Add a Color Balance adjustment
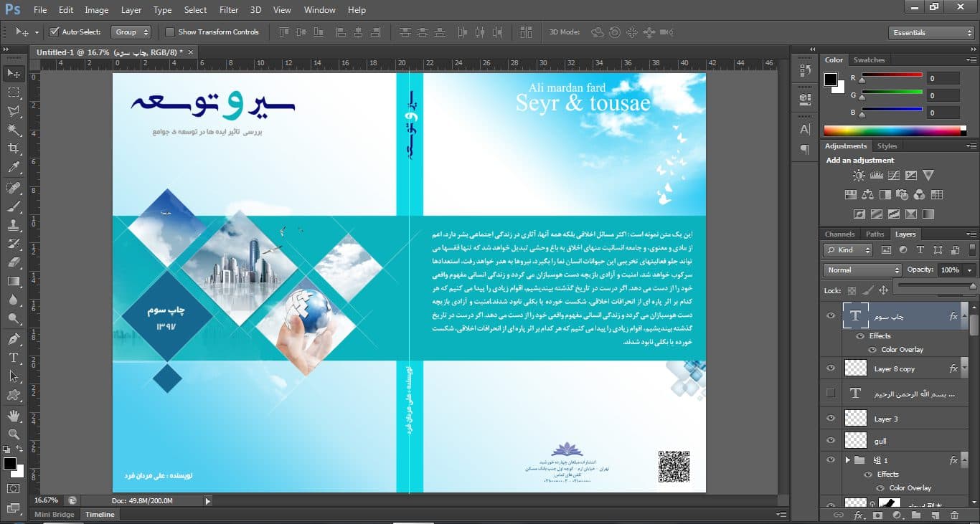Image resolution: width=980 pixels, height=524 pixels. pos(867,194)
